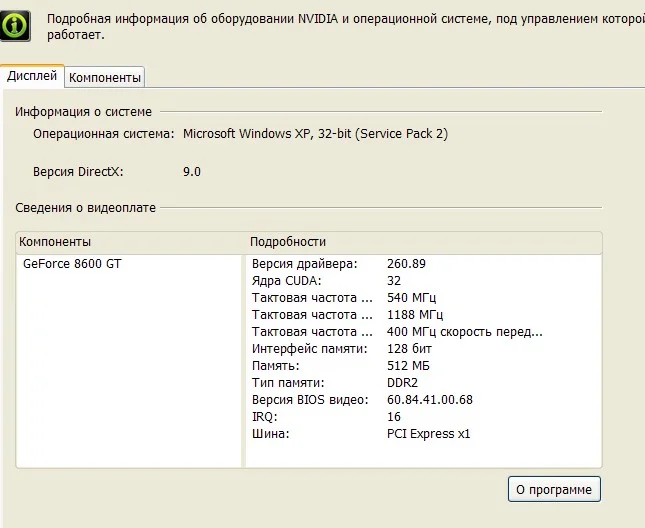Screen dimensions: 645x528
Task: Click the 1188 МГц clock value
Action: 415,315
